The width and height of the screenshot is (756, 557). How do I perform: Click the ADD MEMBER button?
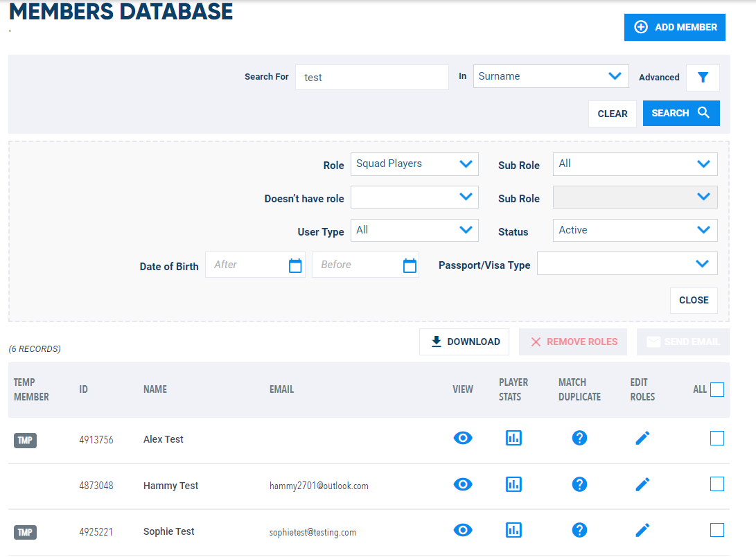pyautogui.click(x=674, y=27)
